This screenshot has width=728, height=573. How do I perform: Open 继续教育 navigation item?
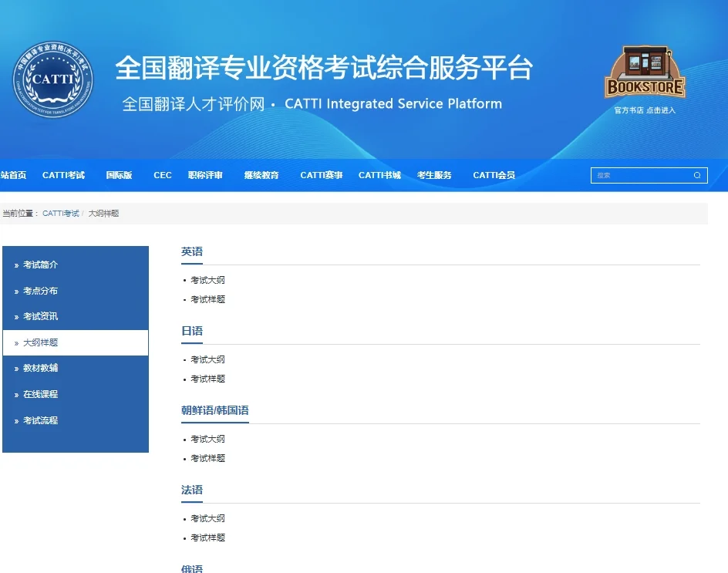point(261,175)
